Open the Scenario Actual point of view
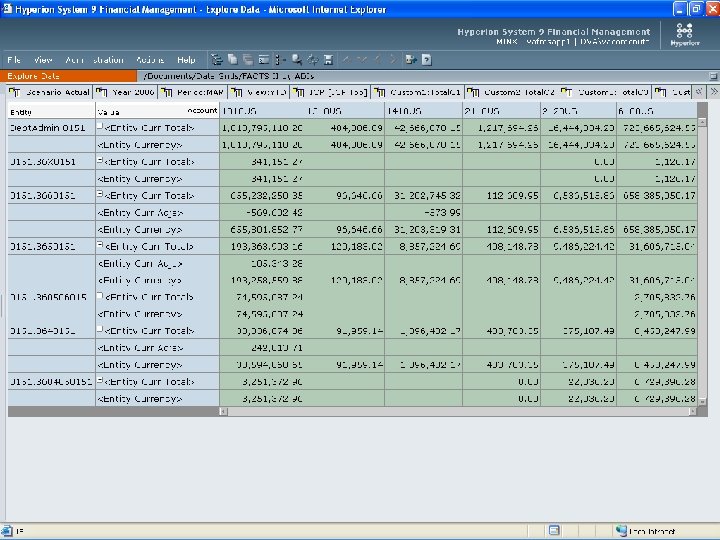Viewport: 720px width, 540px height. coord(57,92)
